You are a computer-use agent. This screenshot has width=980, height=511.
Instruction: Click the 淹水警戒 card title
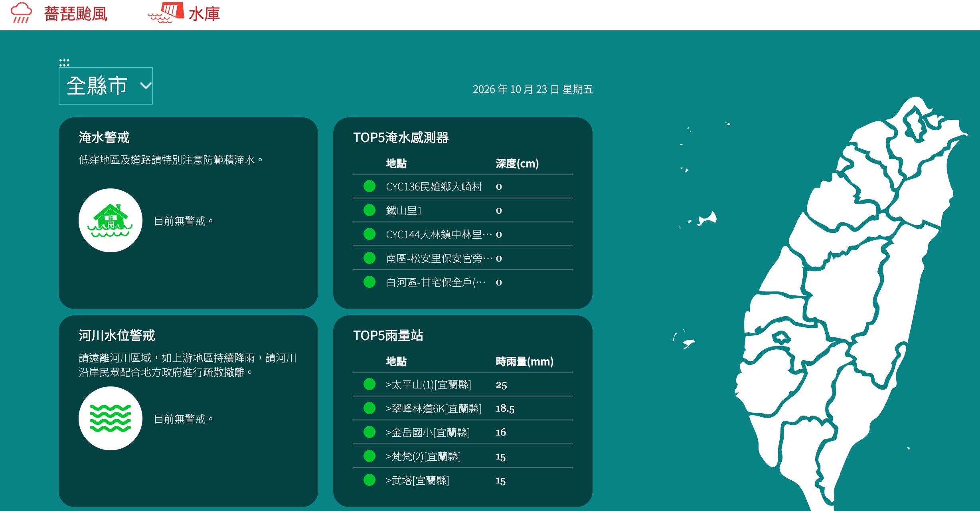104,137
